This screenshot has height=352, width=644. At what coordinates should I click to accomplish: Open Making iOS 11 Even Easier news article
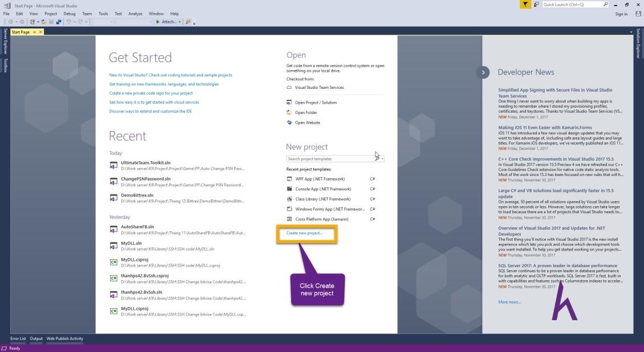[545, 128]
